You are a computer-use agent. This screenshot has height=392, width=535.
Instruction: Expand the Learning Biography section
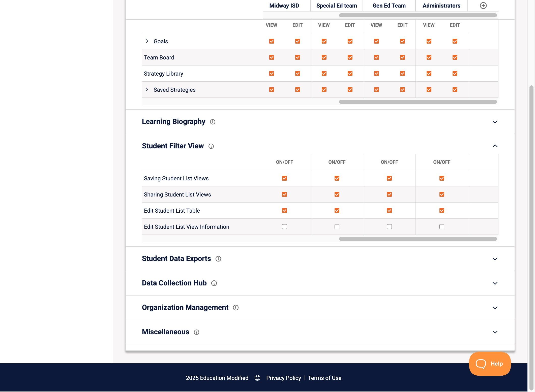(x=495, y=122)
